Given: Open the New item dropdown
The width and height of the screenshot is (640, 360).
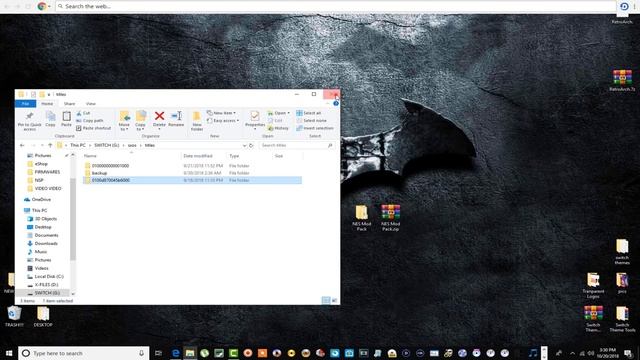Looking at the screenshot, I should tap(221, 113).
